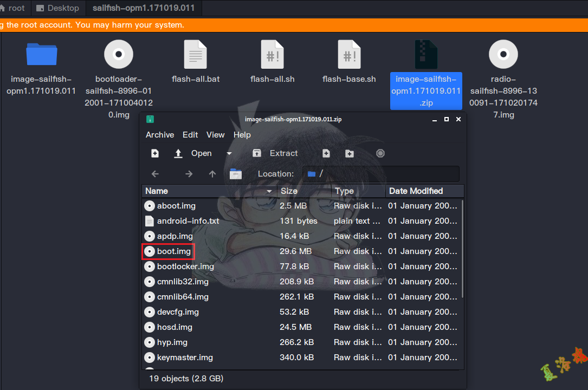This screenshot has height=390, width=588.
Task: Open the Edit menu
Action: [x=190, y=135]
